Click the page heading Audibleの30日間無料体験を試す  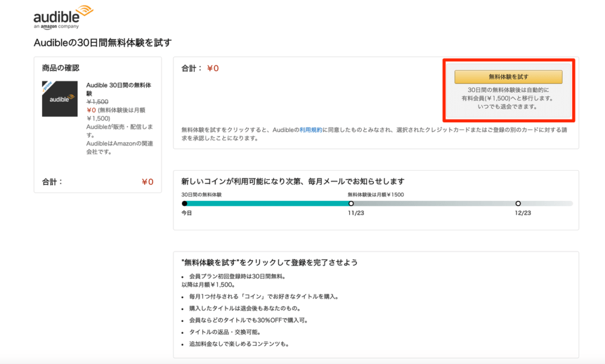click(103, 43)
